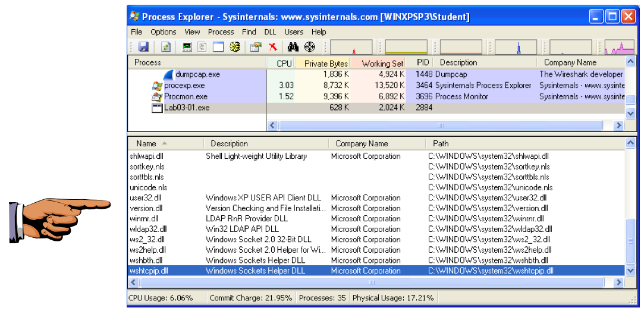Sort by the CPU column header
The height and width of the screenshot is (314, 644).
(281, 63)
